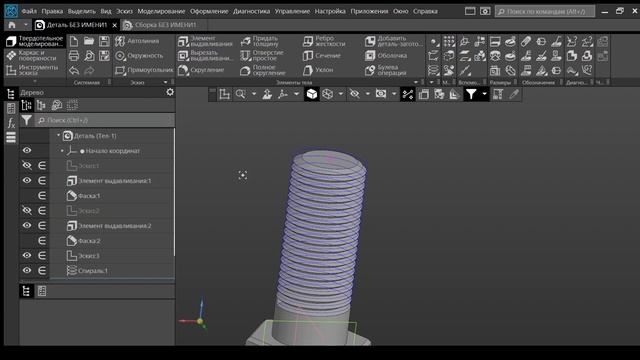Screen dimensions: 640x360
Task: Run Вырезать выдавливанием command
Action: (206, 56)
